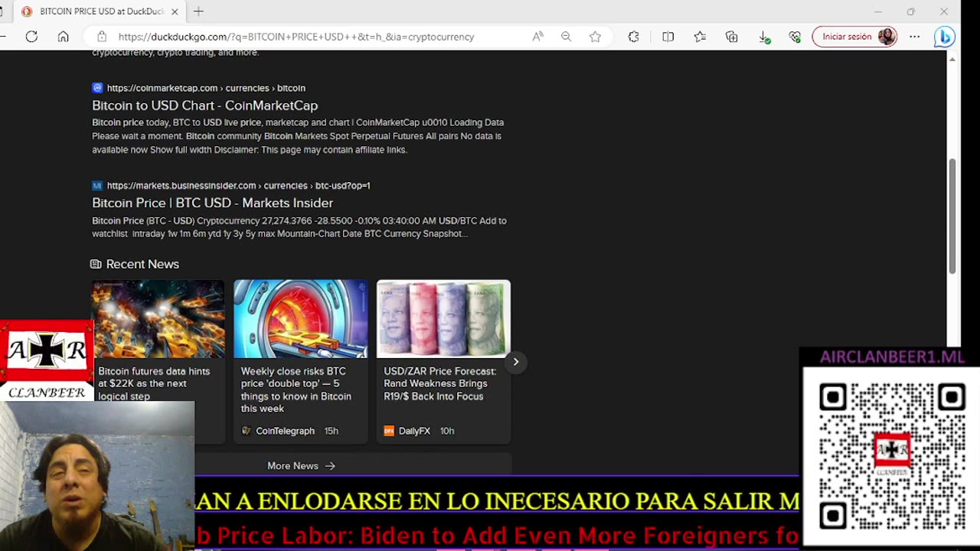Click the CoinMarketCap favicon

pyautogui.click(x=97, y=88)
